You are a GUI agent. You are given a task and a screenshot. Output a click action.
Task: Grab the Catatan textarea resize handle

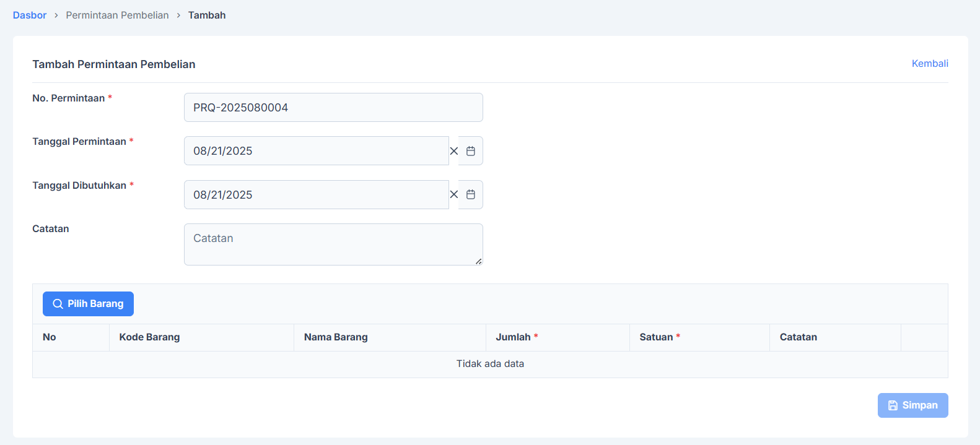478,261
